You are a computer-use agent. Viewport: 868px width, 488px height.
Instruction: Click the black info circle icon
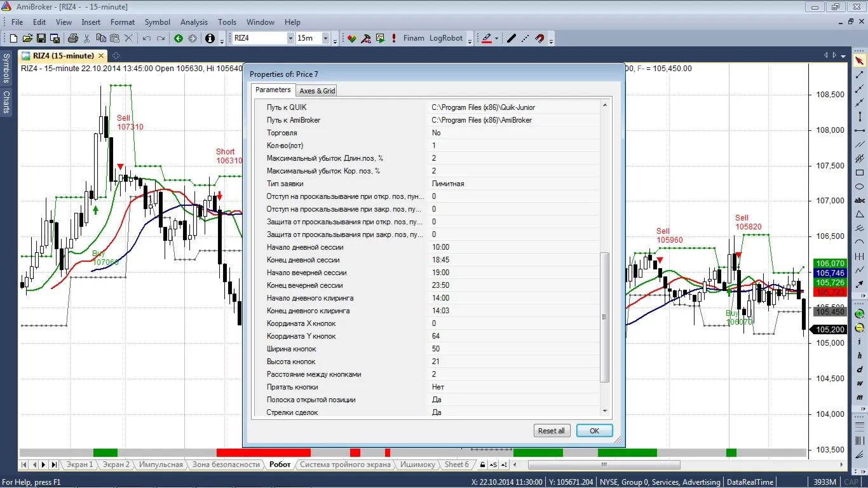[x=210, y=38]
